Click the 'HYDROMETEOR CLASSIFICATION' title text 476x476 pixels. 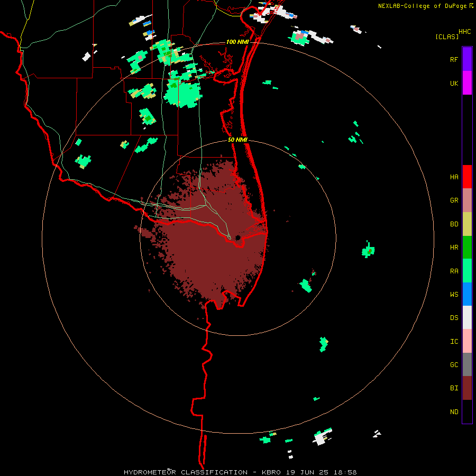coord(186,472)
